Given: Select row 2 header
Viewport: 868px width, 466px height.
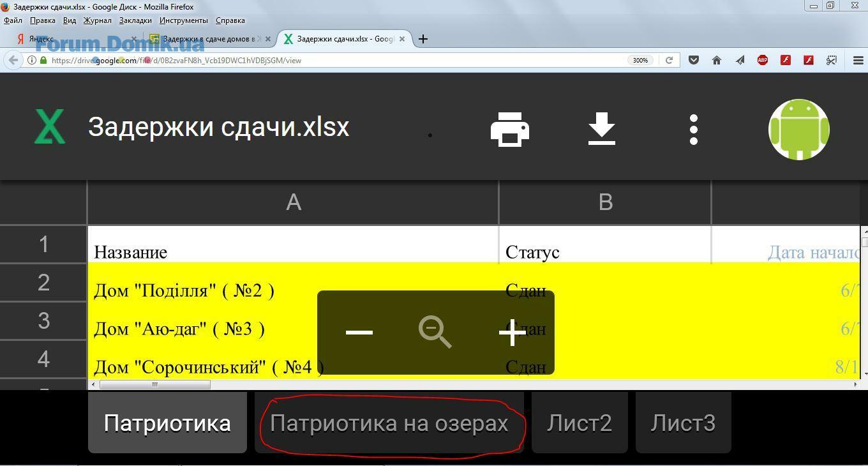Looking at the screenshot, I should click(43, 282).
